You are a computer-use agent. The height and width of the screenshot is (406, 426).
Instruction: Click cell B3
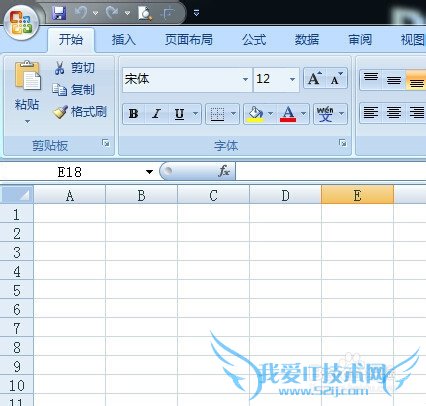tap(142, 252)
